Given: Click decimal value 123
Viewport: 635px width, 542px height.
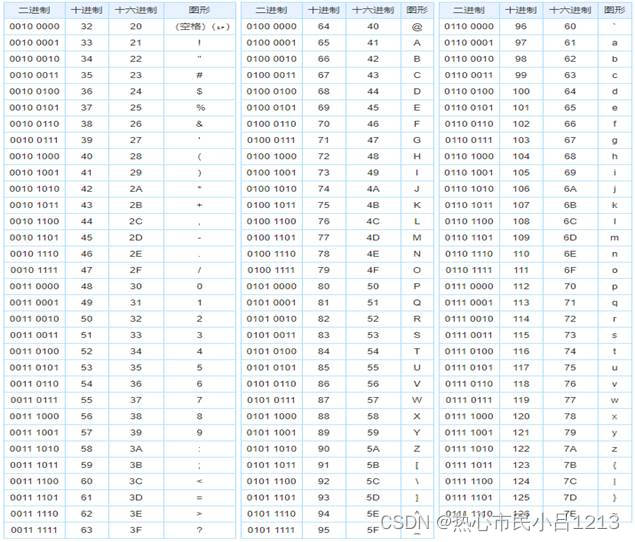Looking at the screenshot, I should (x=521, y=465).
